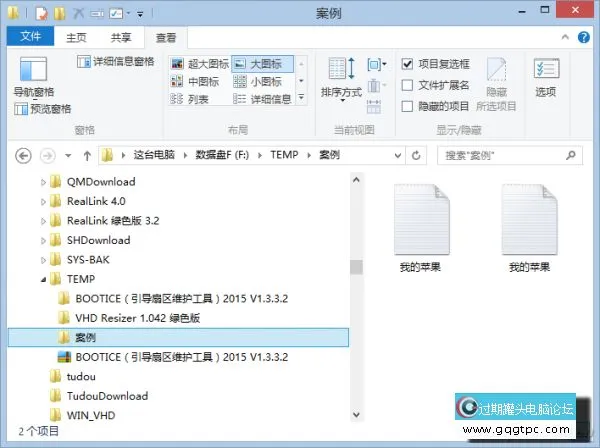600x448 pixels.
Task: Click the Back navigation arrow
Action: pyautogui.click(x=23, y=156)
